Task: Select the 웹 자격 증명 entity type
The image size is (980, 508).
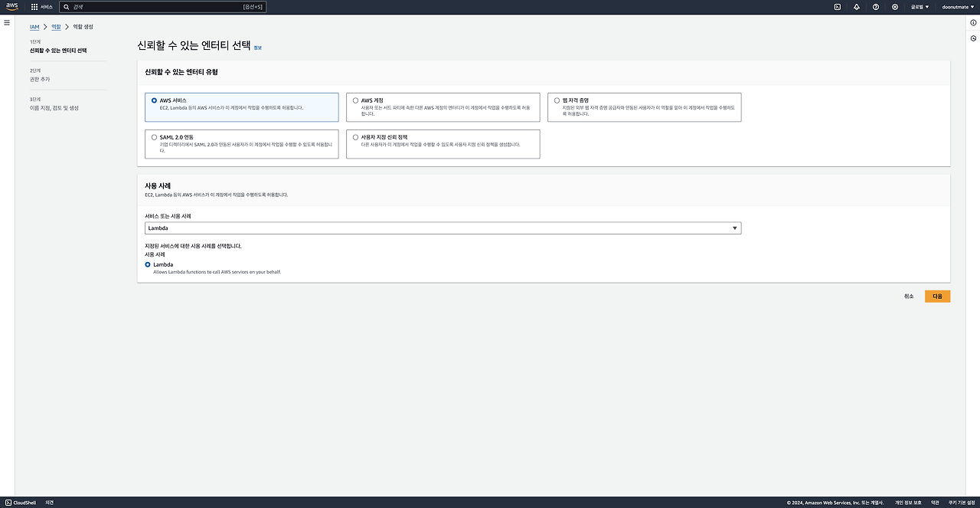Action: pos(644,107)
